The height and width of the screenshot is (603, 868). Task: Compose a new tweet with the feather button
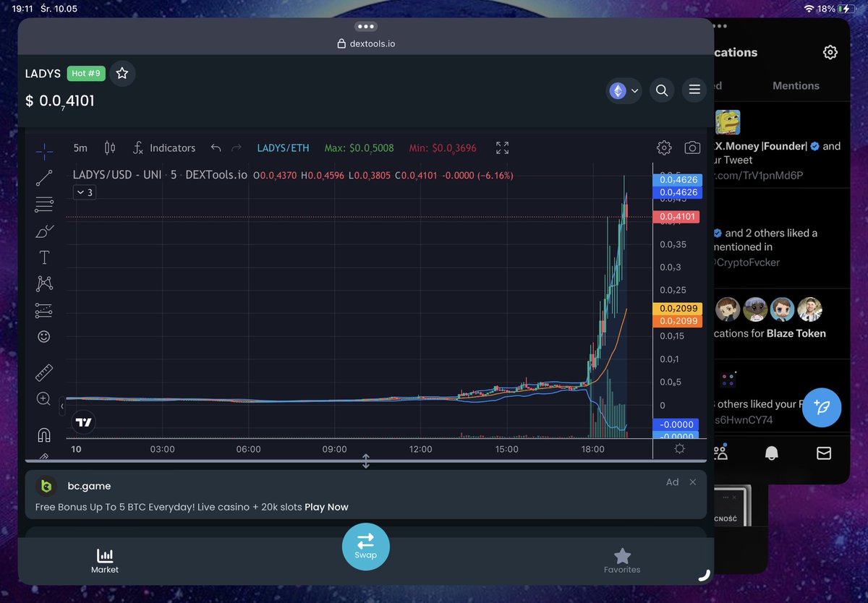pyautogui.click(x=822, y=407)
